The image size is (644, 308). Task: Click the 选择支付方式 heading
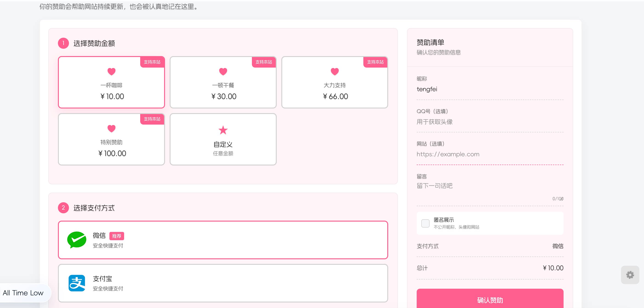[94, 208]
